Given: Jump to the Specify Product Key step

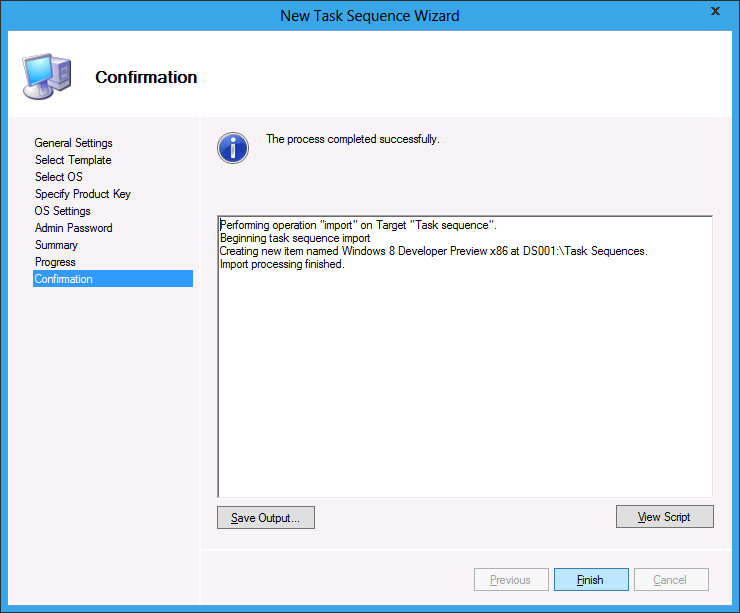Looking at the screenshot, I should tap(83, 194).
